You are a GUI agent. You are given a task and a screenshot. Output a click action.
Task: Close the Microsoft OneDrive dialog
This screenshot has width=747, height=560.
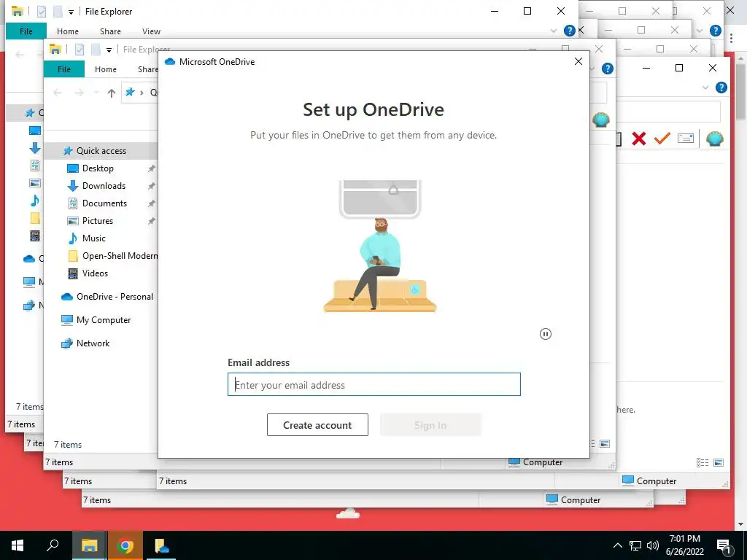[x=578, y=61]
